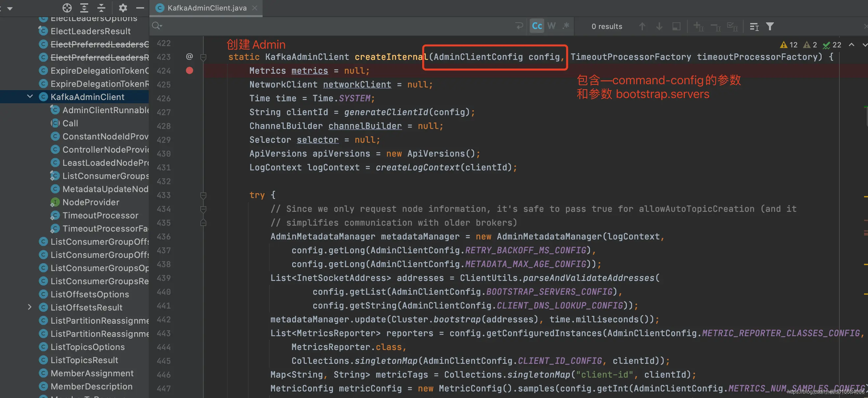The image size is (868, 398).
Task: Open NodeProvider in the project tree
Action: [90, 202]
